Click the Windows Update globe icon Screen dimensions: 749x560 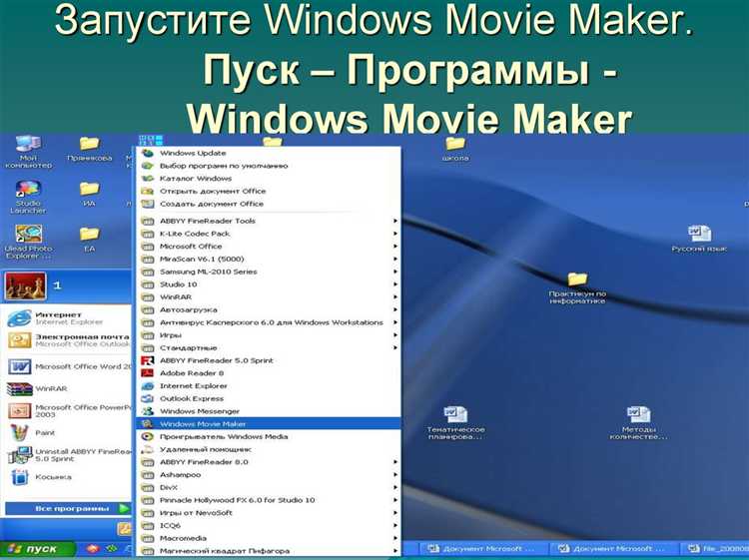(x=148, y=154)
